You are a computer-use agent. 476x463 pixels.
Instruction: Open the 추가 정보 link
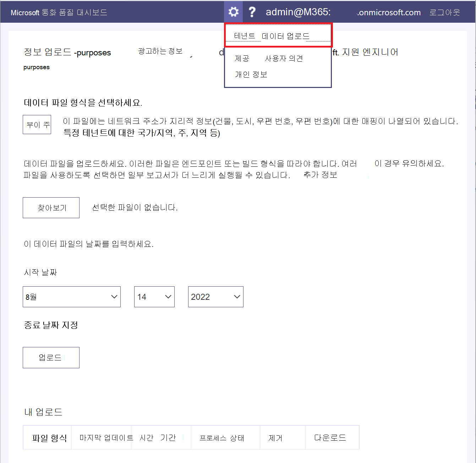point(320,175)
